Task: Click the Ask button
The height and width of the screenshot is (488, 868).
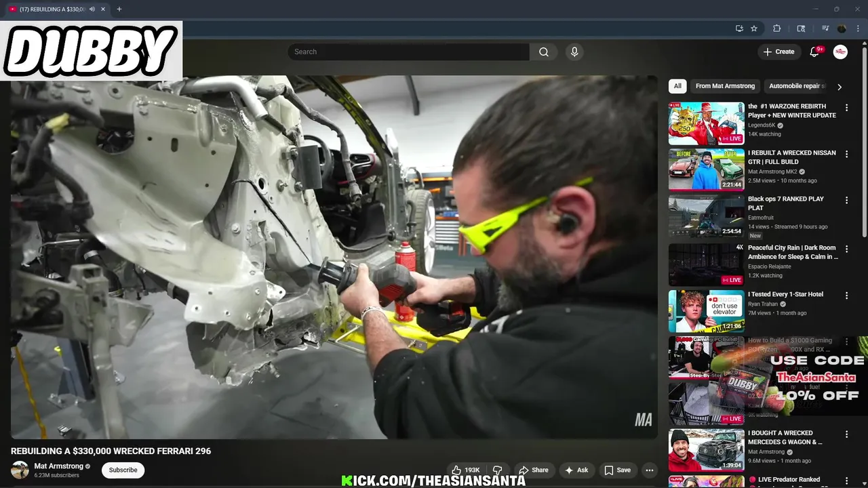Action: (576, 470)
